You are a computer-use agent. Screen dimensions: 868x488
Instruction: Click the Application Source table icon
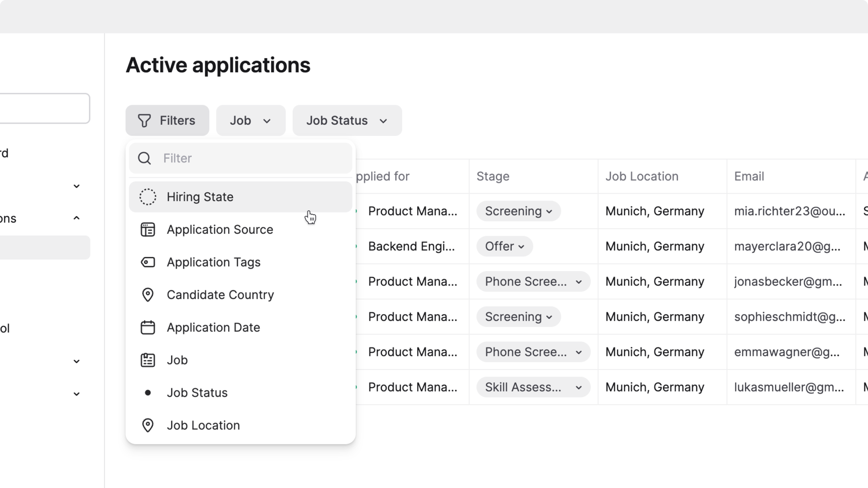click(x=148, y=230)
